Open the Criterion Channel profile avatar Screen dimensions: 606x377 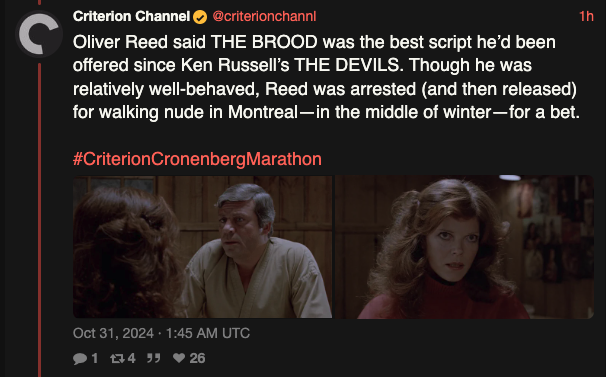[39, 34]
